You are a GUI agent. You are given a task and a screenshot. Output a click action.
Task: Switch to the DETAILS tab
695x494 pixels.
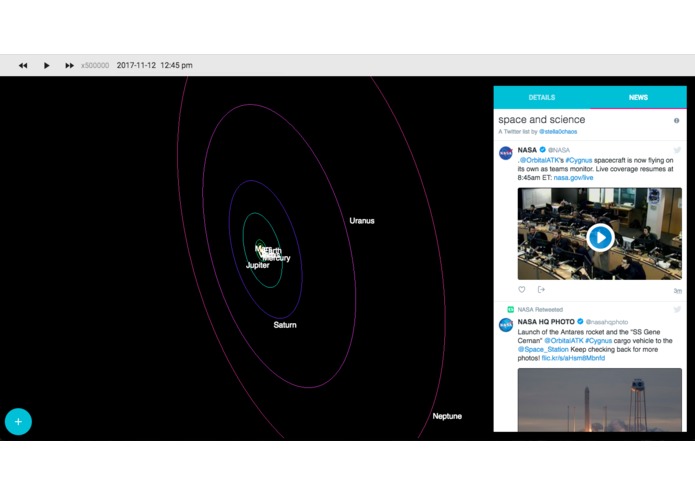[542, 97]
